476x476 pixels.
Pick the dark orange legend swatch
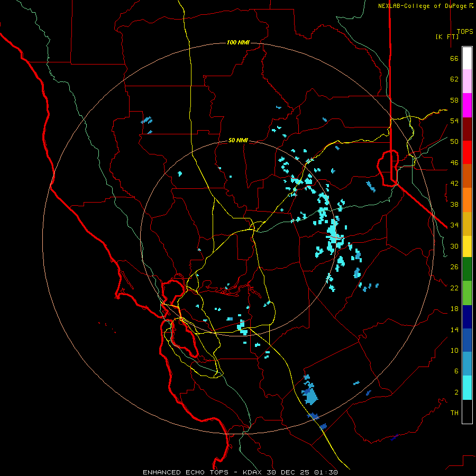pos(467,176)
